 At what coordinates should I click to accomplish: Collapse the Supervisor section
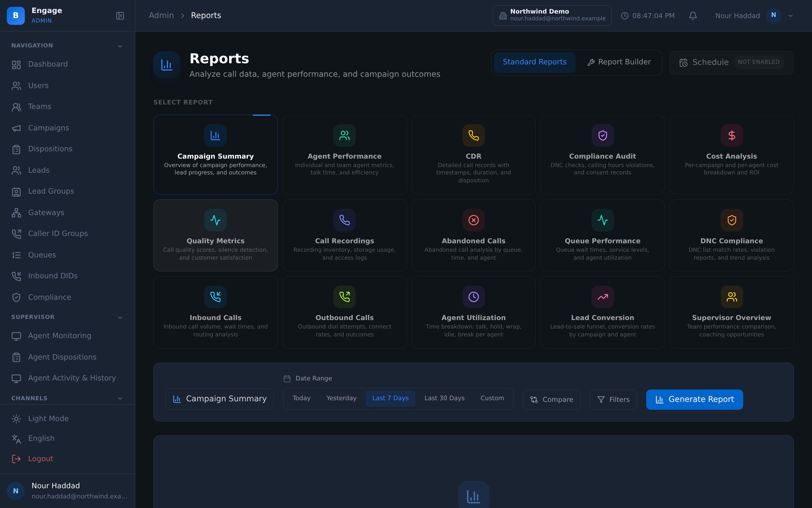point(120,317)
